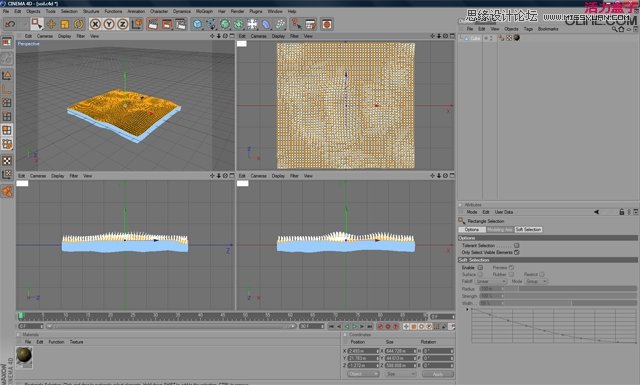The height and width of the screenshot is (385, 640).
Task: Click the red record keyframe button
Action: click(x=380, y=326)
